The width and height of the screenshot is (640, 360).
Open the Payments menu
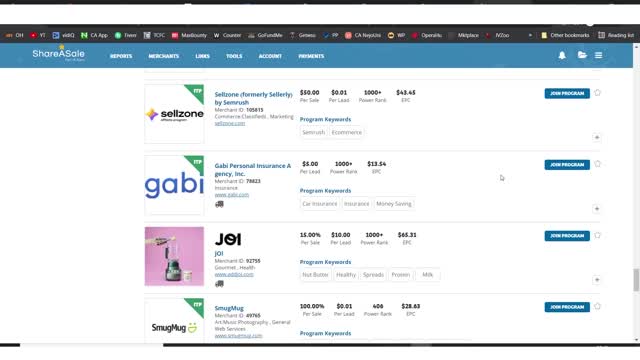(311, 56)
